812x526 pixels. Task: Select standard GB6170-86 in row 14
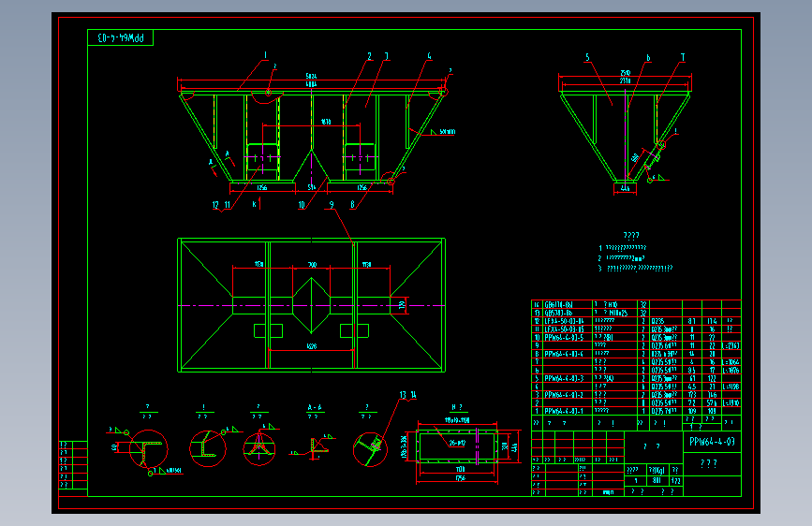[x=558, y=305]
